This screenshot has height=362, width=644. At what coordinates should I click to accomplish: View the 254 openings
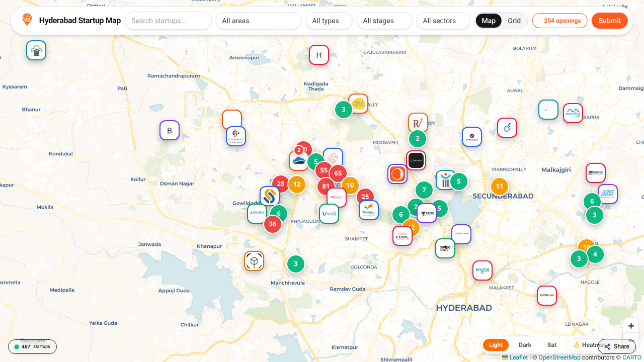(560, 21)
